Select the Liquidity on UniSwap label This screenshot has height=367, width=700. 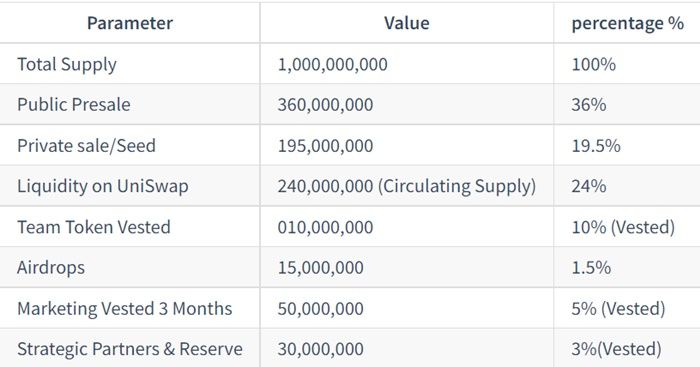(x=103, y=186)
